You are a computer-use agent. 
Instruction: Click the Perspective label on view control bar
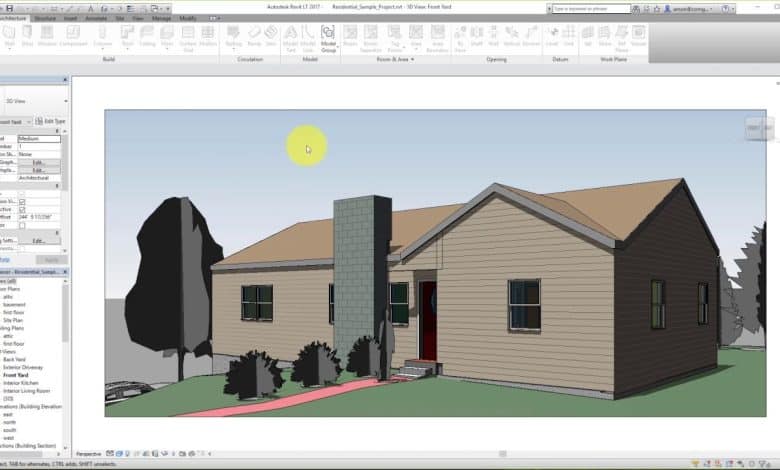89,454
